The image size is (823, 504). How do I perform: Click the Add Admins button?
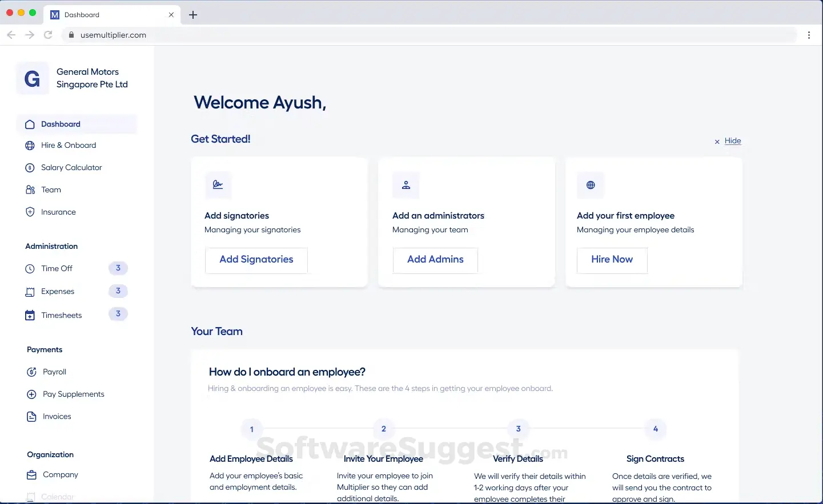(435, 260)
